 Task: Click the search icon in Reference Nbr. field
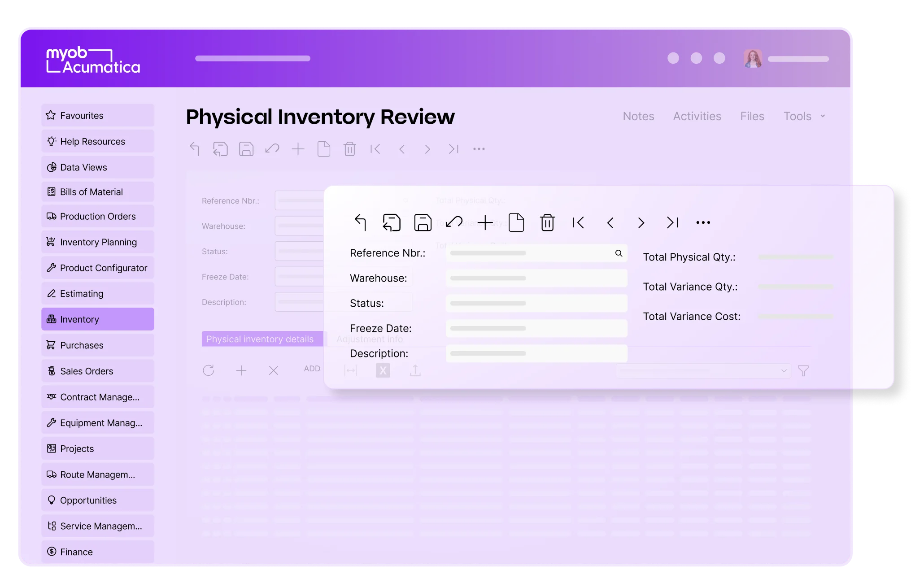pos(619,253)
